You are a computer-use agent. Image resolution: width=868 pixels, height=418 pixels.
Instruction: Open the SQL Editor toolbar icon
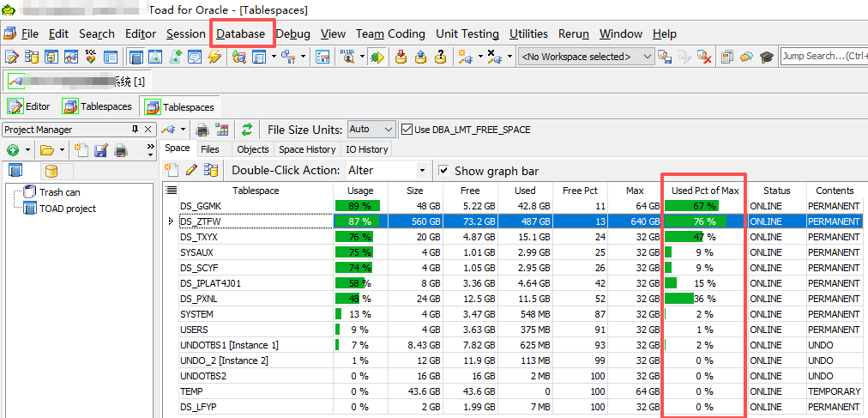[12, 57]
